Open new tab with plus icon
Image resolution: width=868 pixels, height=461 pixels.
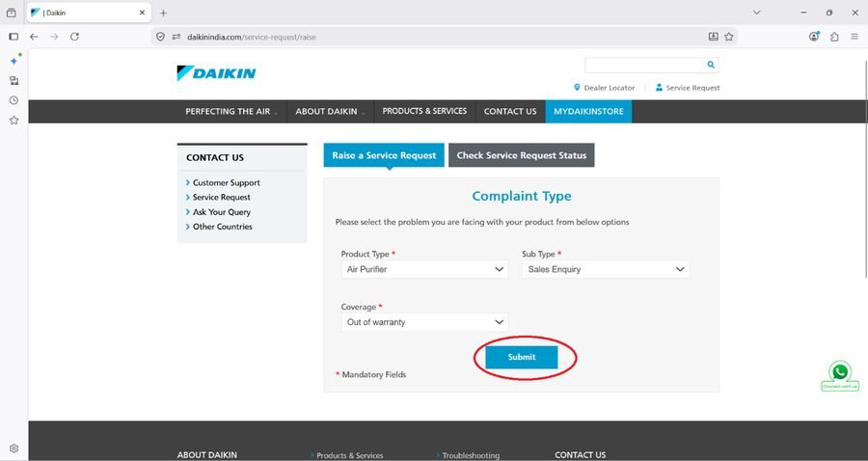tap(163, 13)
